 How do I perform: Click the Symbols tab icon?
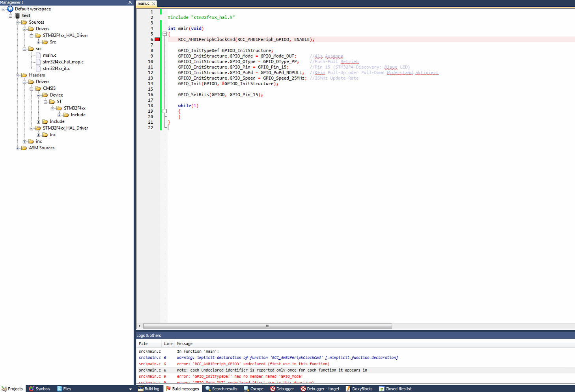(32, 389)
